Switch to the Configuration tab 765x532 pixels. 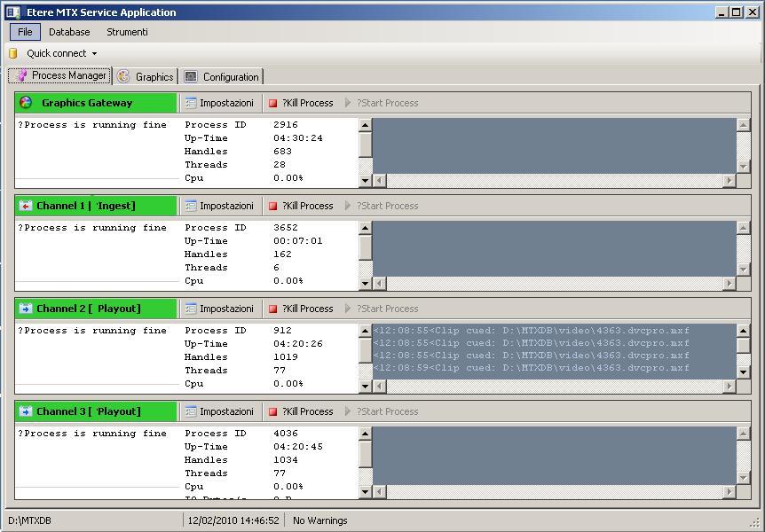pos(222,77)
